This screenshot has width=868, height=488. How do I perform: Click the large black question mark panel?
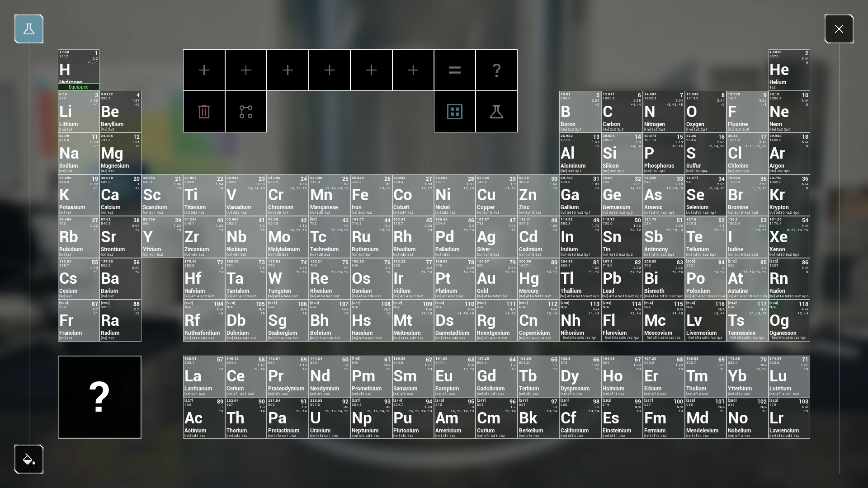point(99,397)
